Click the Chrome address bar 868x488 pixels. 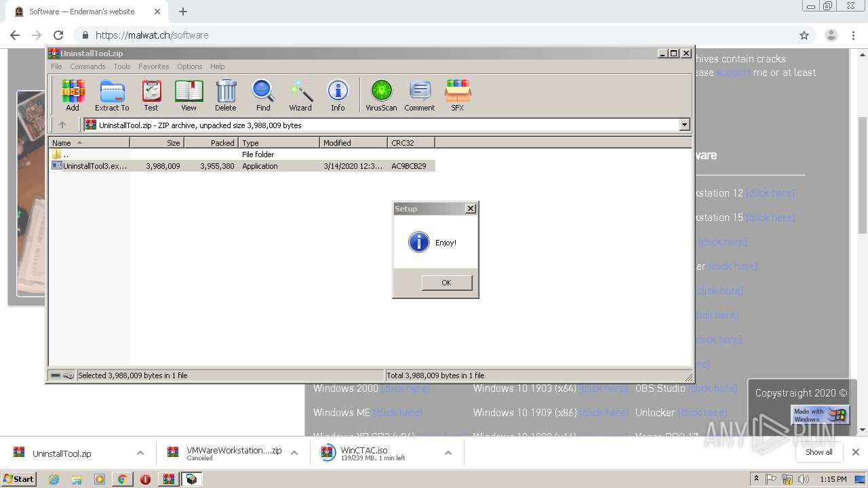(x=434, y=35)
